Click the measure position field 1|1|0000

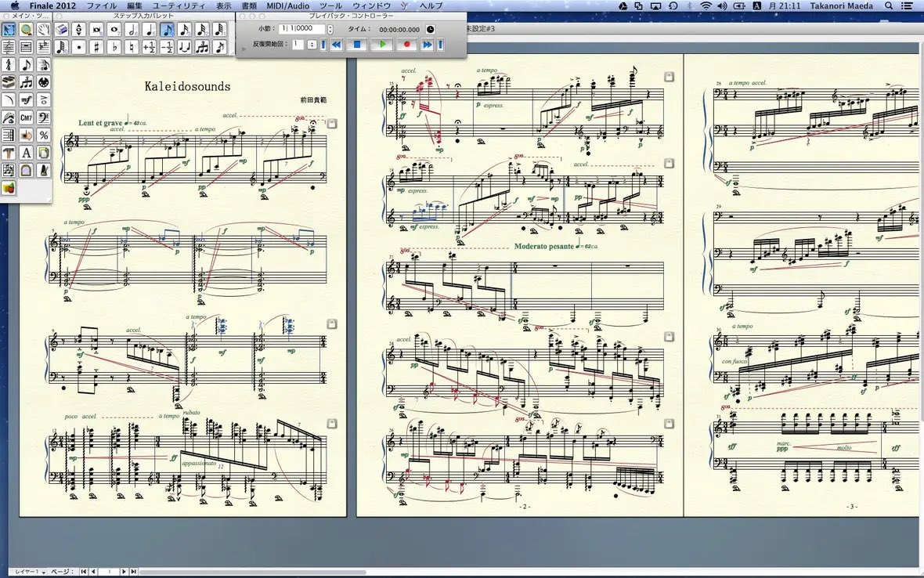(x=301, y=29)
